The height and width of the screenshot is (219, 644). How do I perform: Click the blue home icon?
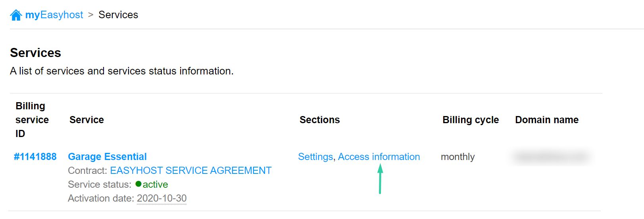click(x=16, y=15)
